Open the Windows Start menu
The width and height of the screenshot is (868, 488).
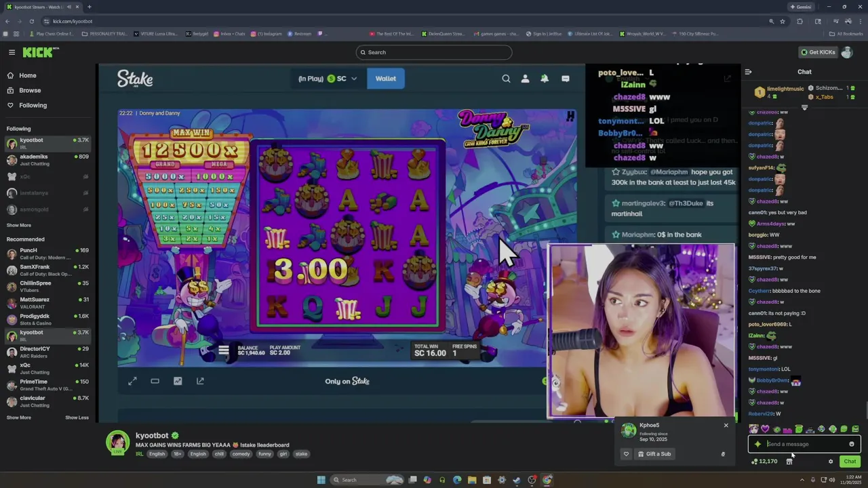[321, 480]
